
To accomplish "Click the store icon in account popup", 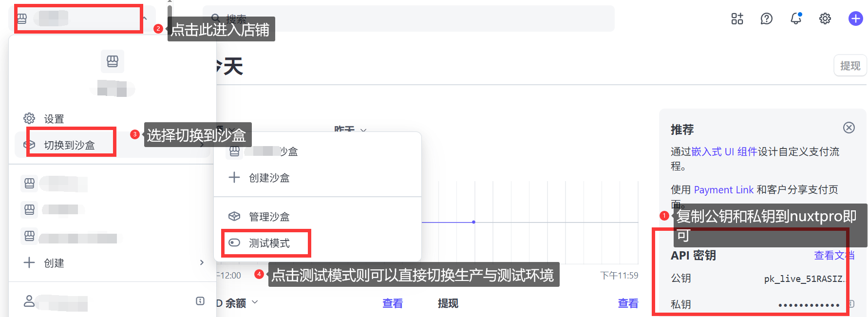I will (x=113, y=61).
